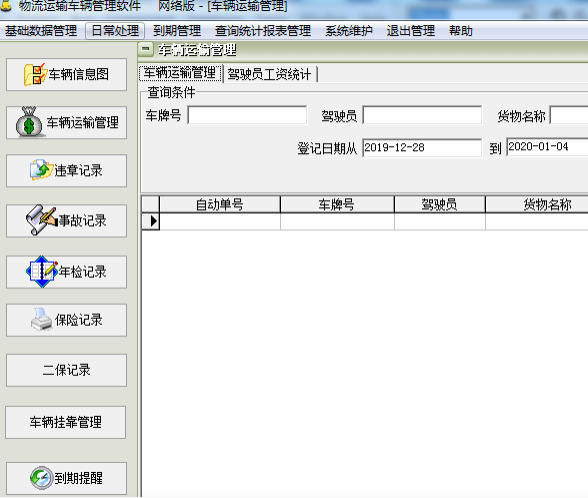Screen dimensions: 588x498
Task: Click the first row's 驾驶员 cell
Action: 440,221
